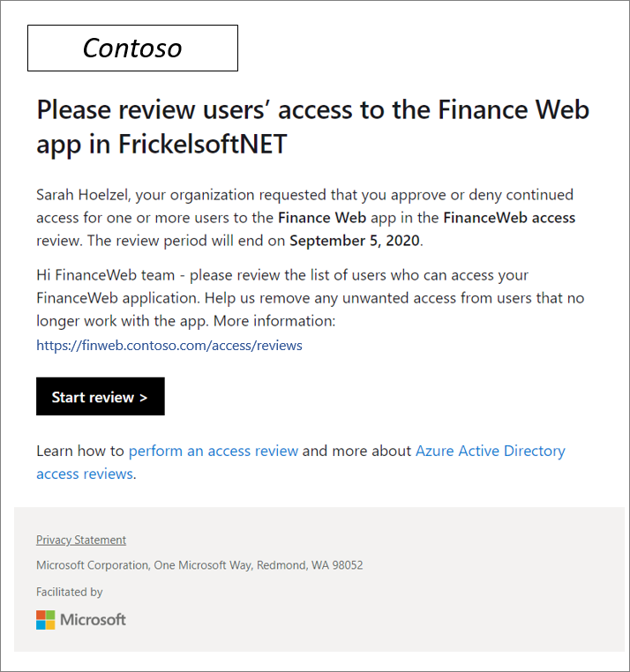Click the "Facilitated by" label

[x=70, y=592]
